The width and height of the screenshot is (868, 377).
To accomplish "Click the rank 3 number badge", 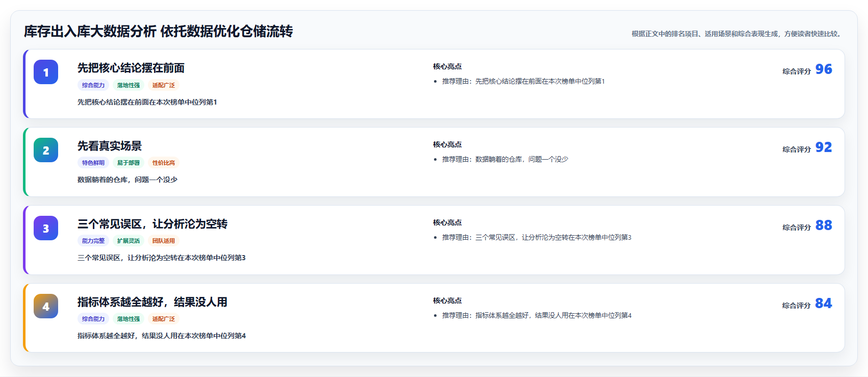I will 46,228.
